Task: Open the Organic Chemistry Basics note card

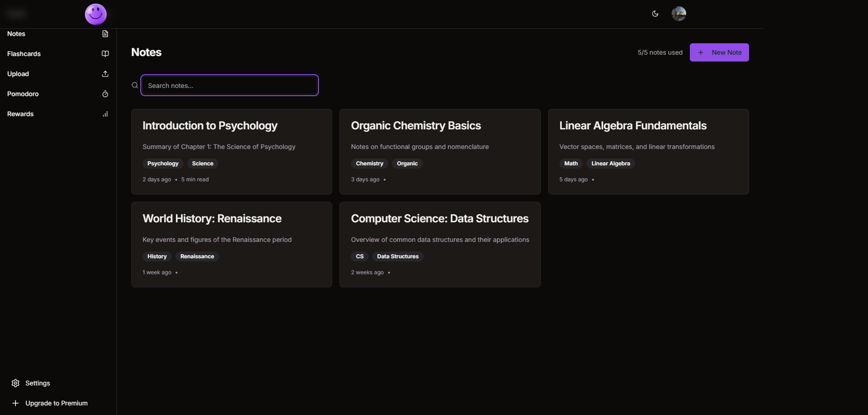Action: [x=416, y=126]
